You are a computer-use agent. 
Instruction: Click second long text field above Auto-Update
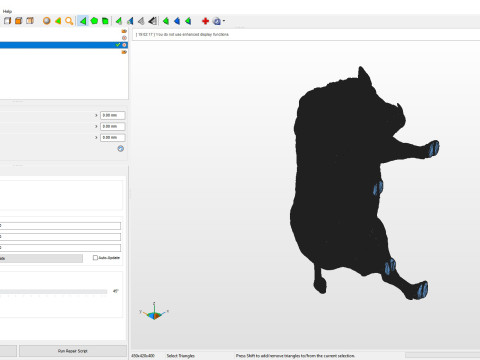60,237
